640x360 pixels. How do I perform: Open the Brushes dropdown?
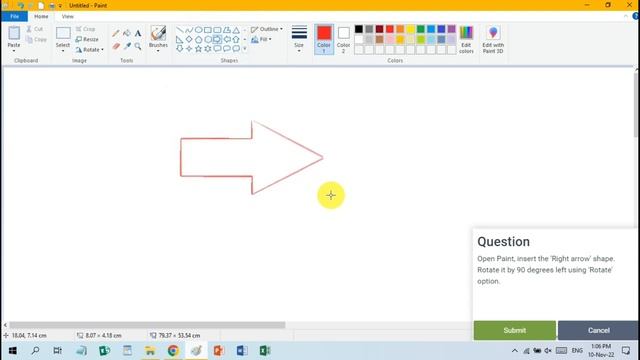point(158,38)
